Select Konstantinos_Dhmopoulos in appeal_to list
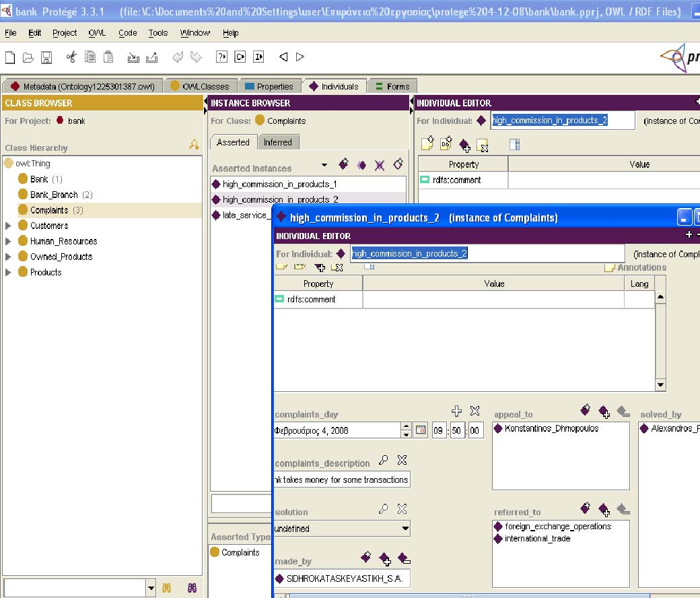The height and width of the screenshot is (598, 700). 551,428
